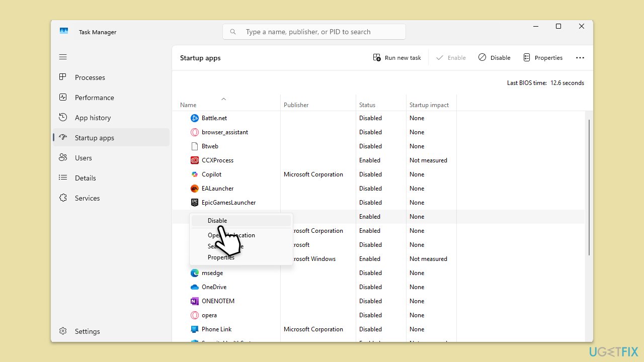Open Properties from the toolbar
This screenshot has height=362, width=644.
(x=543, y=58)
